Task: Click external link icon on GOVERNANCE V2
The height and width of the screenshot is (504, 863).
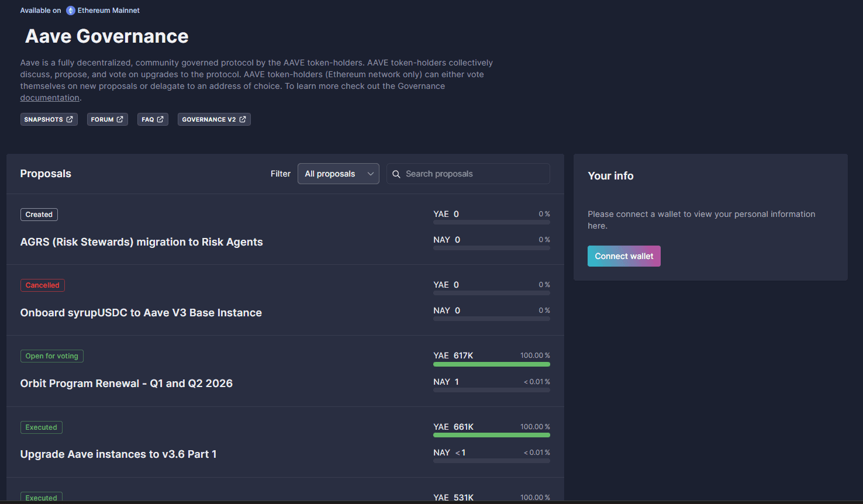Action: coord(243,119)
